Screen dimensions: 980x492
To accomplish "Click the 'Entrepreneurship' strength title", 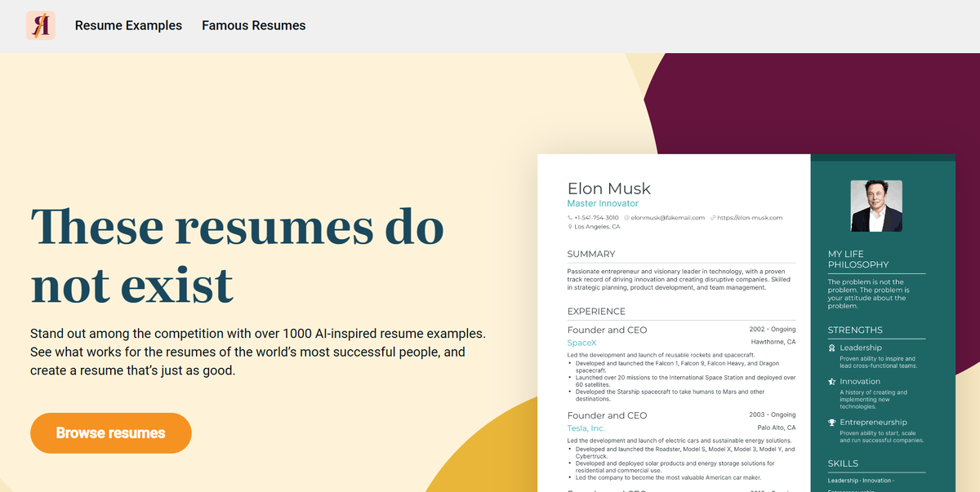I will point(873,423).
